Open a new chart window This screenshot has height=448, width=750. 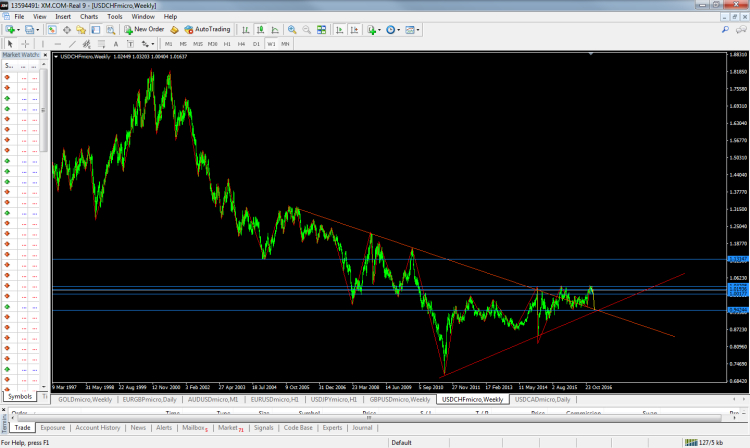pos(10,30)
